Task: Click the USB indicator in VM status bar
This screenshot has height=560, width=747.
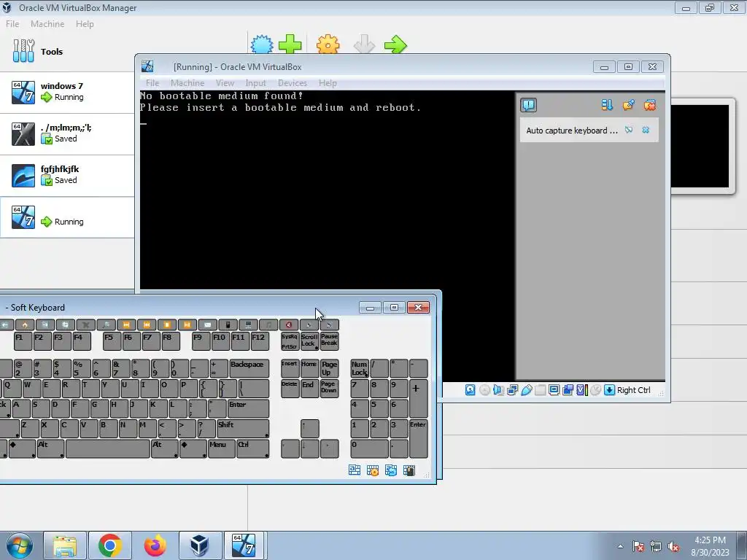Action: click(527, 390)
